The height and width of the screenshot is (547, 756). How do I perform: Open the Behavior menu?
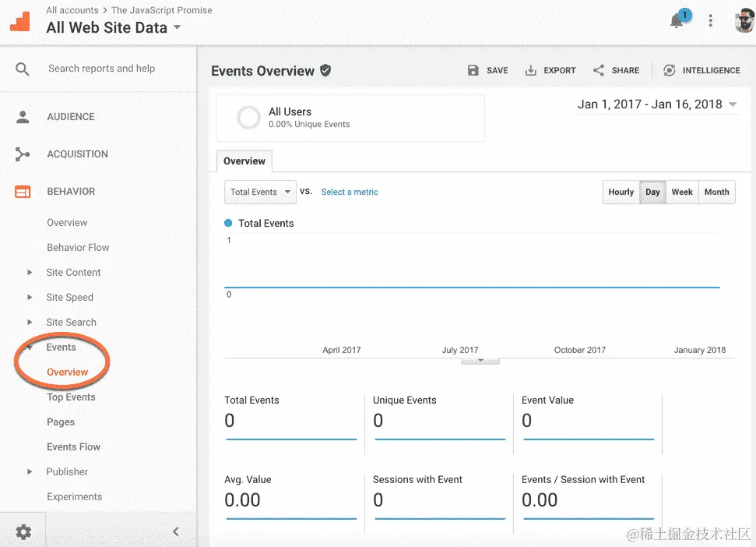[x=71, y=192]
